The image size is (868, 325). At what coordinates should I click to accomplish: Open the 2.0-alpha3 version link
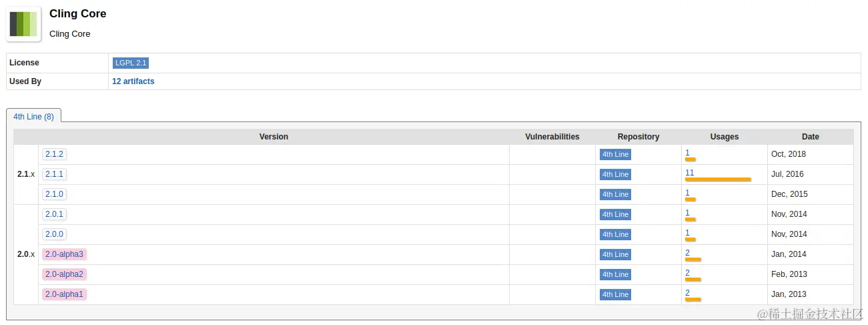point(65,254)
